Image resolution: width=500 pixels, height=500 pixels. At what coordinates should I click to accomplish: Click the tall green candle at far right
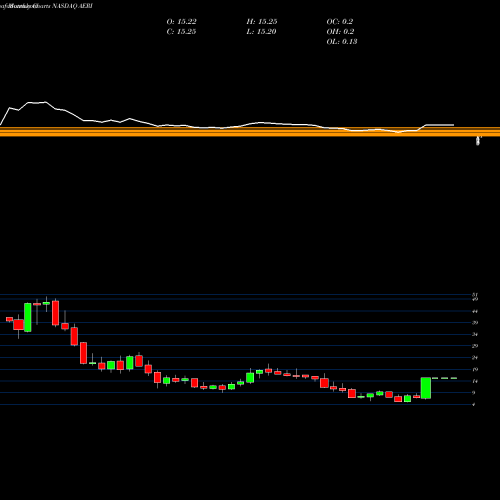coord(426,388)
